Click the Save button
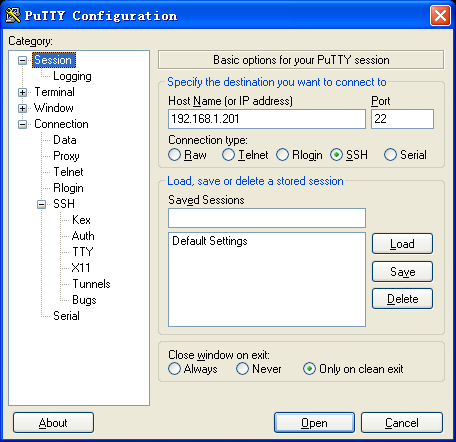456x442 pixels. point(402,271)
